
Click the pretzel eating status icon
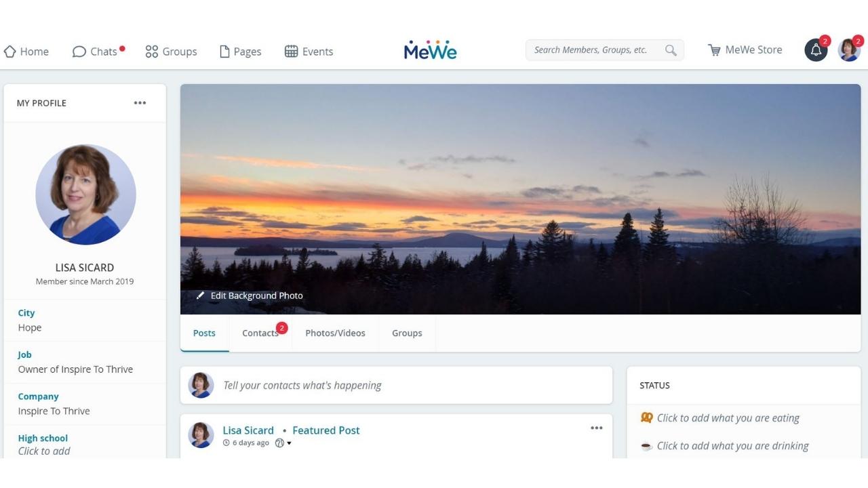click(646, 418)
